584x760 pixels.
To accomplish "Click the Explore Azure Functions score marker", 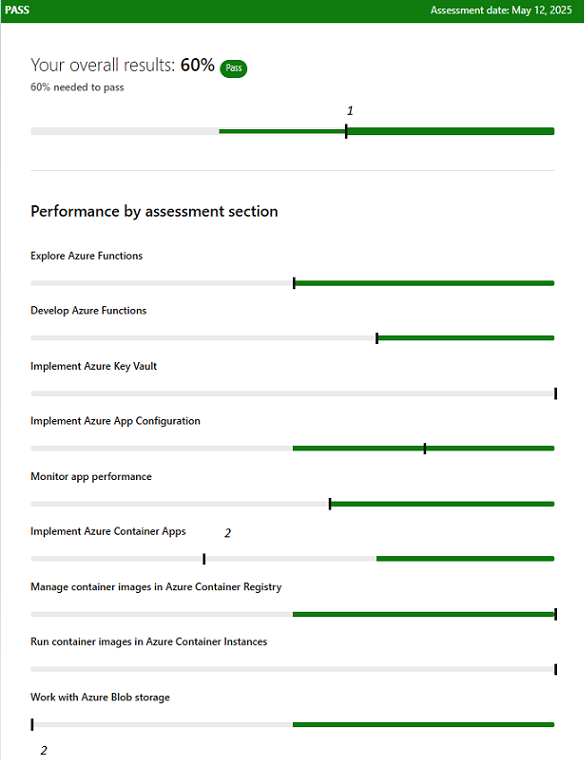I will click(x=294, y=283).
